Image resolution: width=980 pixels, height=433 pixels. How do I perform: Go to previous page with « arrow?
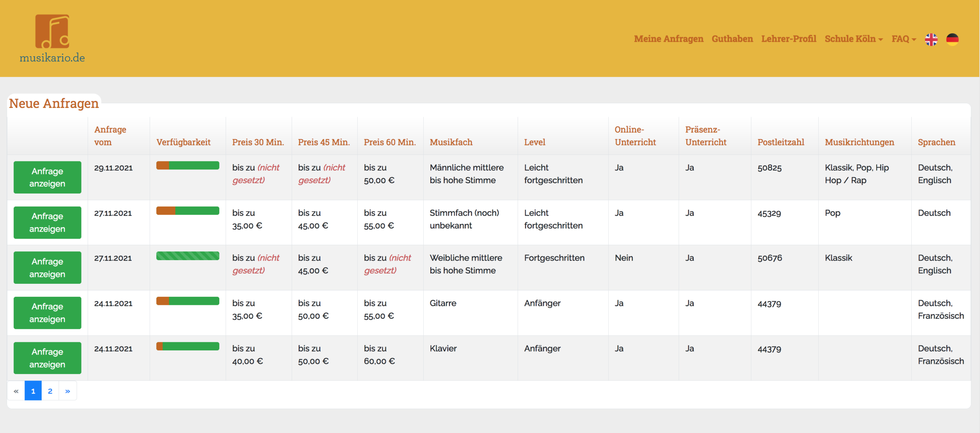[x=16, y=391]
